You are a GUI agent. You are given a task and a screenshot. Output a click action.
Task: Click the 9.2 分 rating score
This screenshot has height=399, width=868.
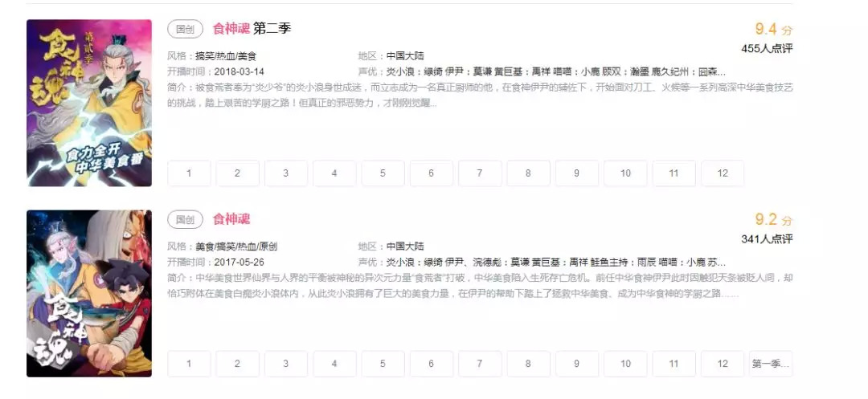pos(774,220)
